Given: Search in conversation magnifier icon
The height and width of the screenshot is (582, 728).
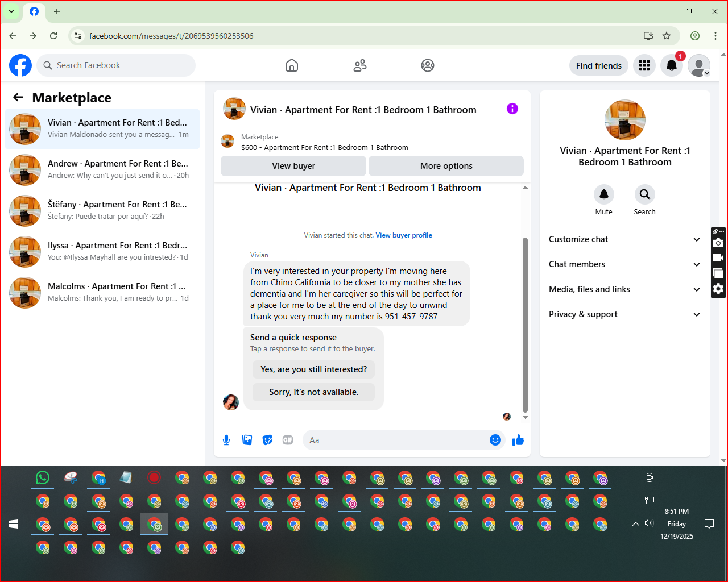Looking at the screenshot, I should 645,194.
